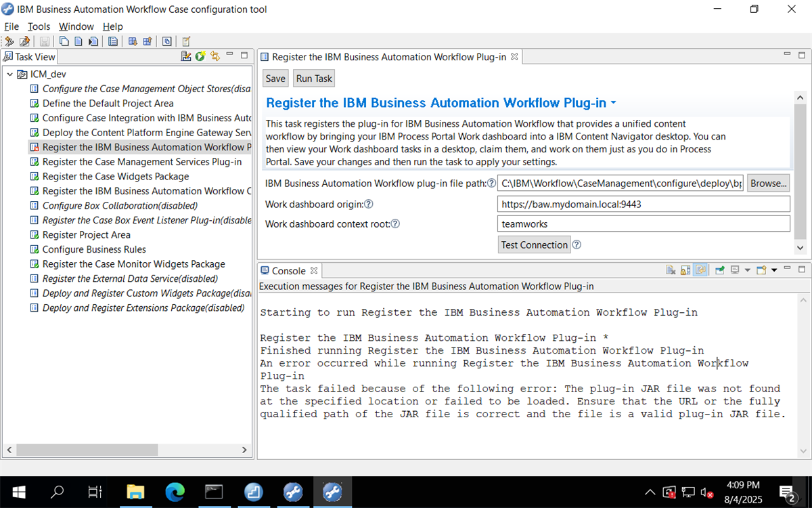Viewport: 812px width, 508px height.
Task: Open the Tools menu
Action: 39,26
